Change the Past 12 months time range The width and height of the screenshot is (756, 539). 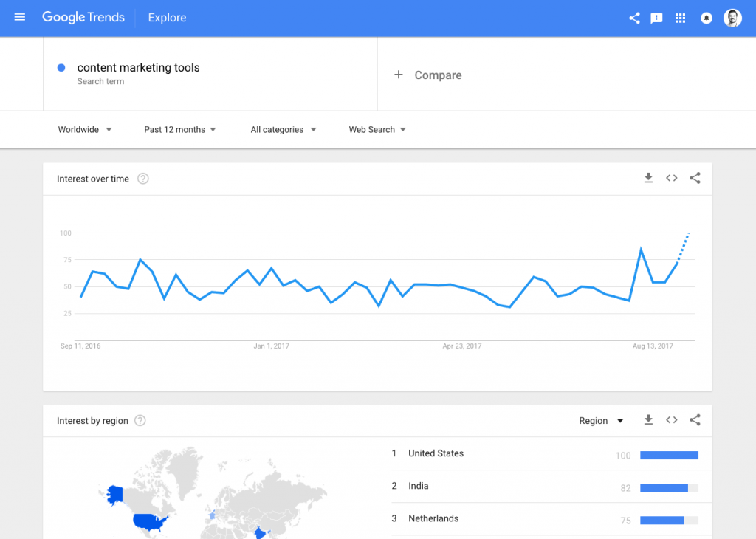(179, 129)
